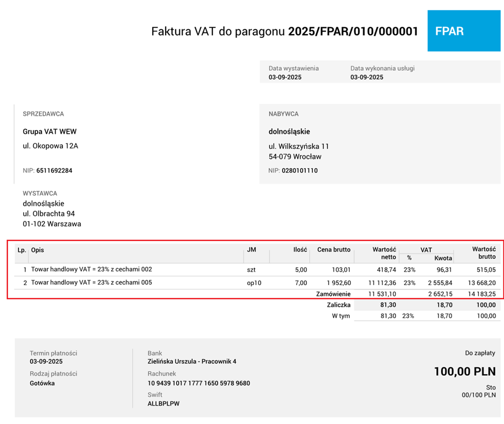Click the JM column header
This screenshot has height=424, width=504.
252,249
